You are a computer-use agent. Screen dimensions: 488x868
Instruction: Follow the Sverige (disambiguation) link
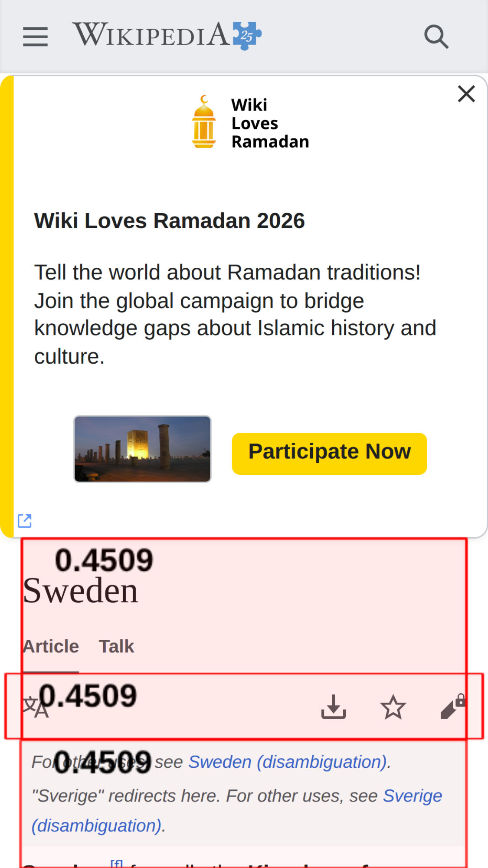[x=412, y=796]
